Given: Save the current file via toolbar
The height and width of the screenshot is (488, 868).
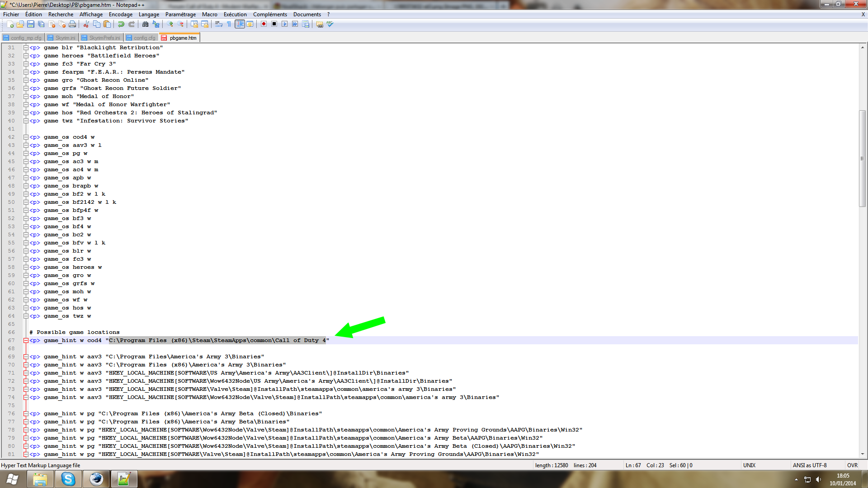Looking at the screenshot, I should (31, 24).
